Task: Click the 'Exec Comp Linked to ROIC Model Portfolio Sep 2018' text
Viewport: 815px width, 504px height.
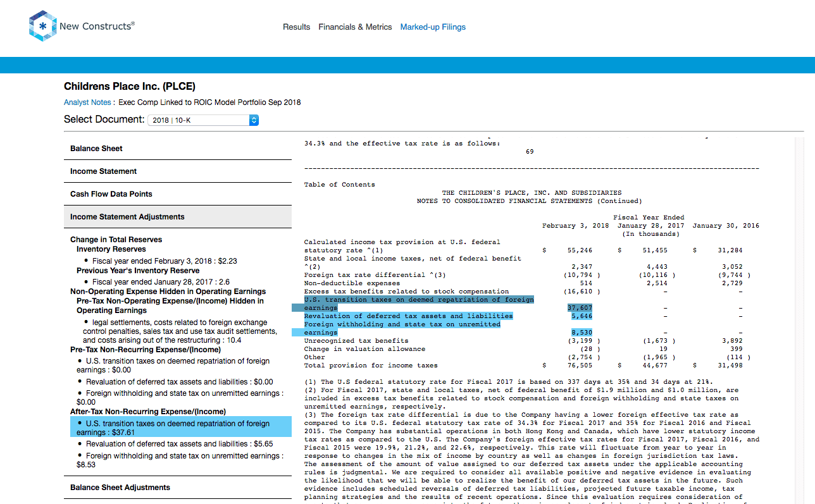Action: pos(209,102)
